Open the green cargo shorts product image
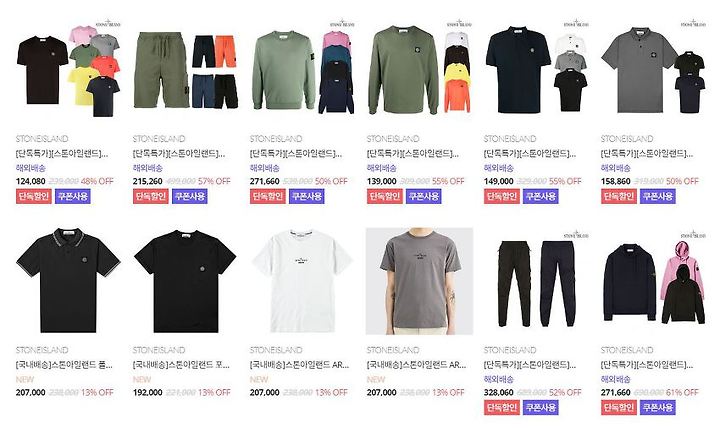The width and height of the screenshot is (720, 428). 186,69
